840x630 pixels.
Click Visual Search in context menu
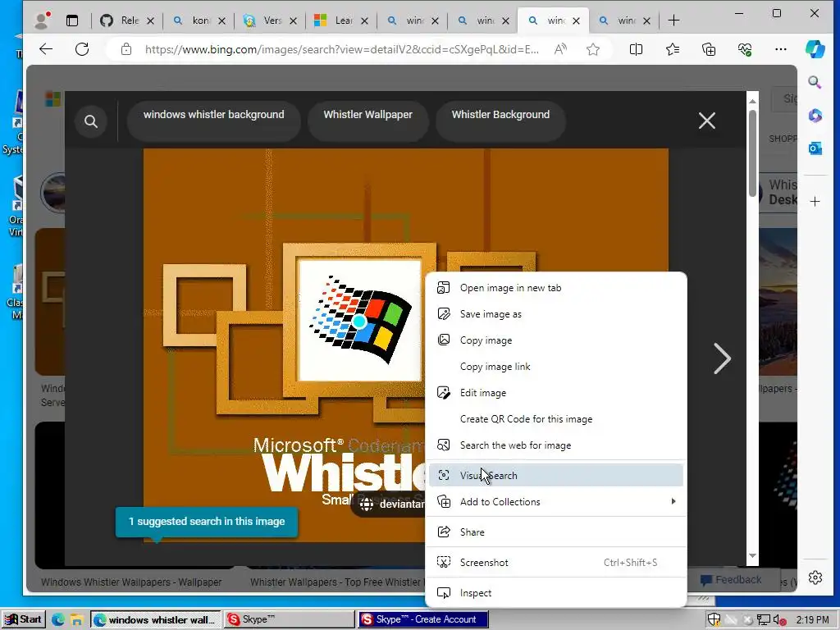(555, 475)
